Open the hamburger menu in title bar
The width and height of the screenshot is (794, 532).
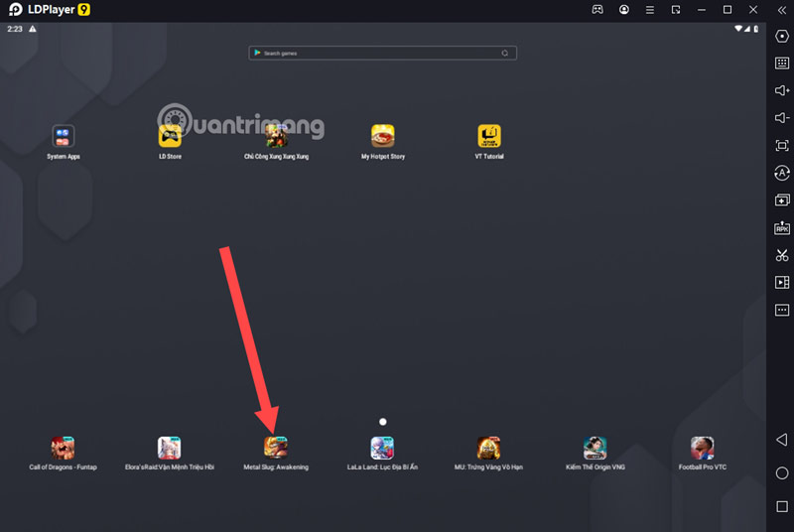[x=649, y=9]
